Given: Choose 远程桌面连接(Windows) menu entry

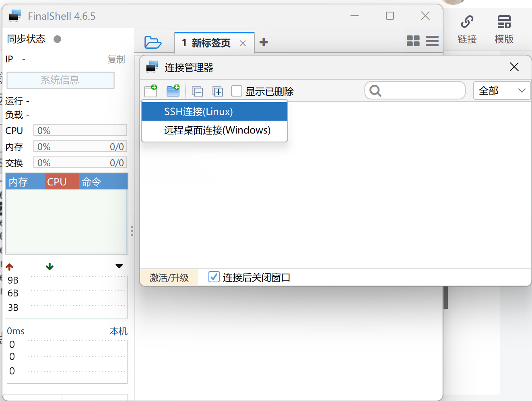Looking at the screenshot, I should [214, 130].
